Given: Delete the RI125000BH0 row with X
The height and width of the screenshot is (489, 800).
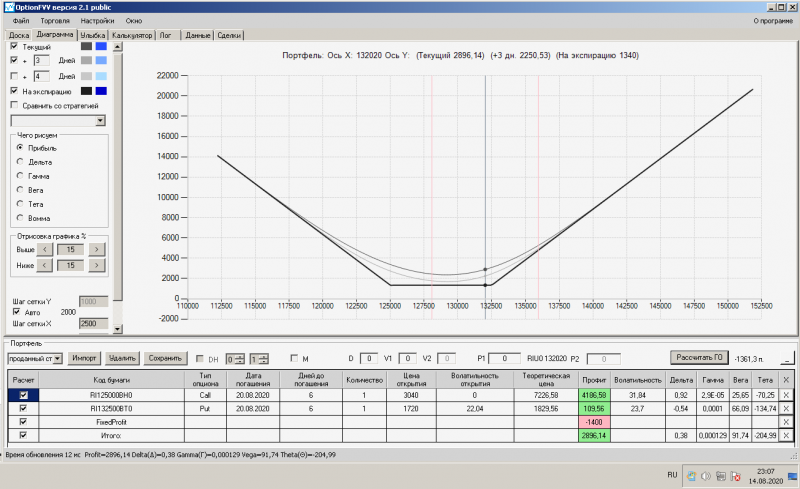Looking at the screenshot, I should pyautogui.click(x=785, y=395).
